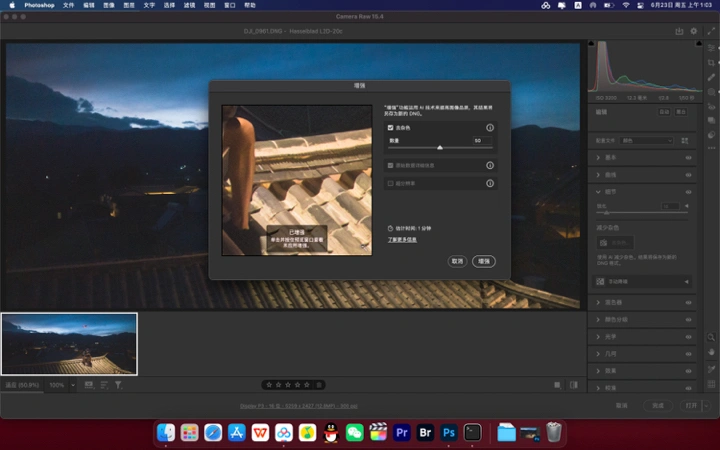The image size is (720, 450).
Task: Open the 了解更多信息 learn more link
Action: [402, 240]
